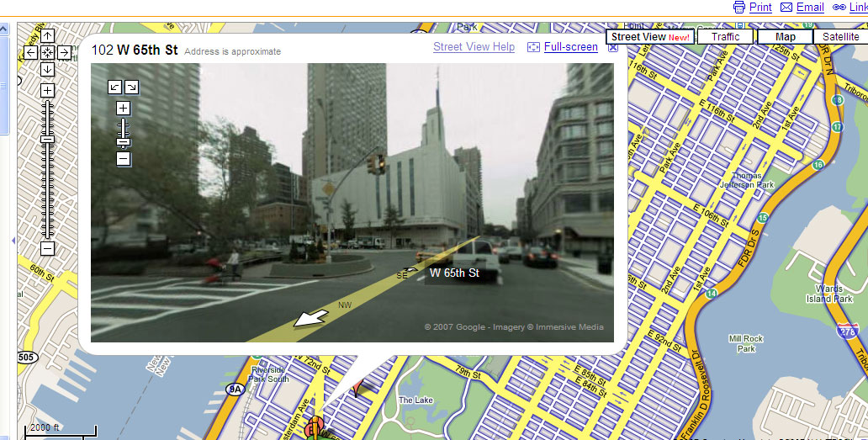Click the return-to-last-result center button

(x=48, y=52)
